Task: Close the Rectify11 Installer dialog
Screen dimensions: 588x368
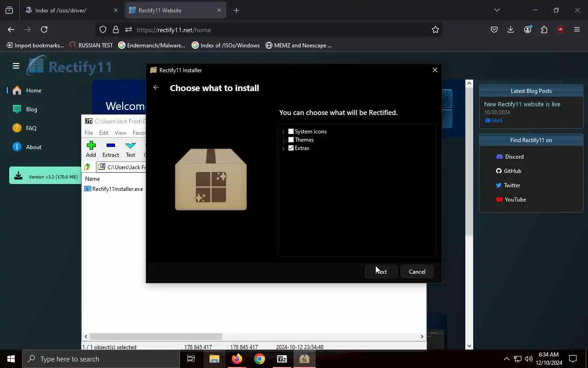Action: pos(435,70)
